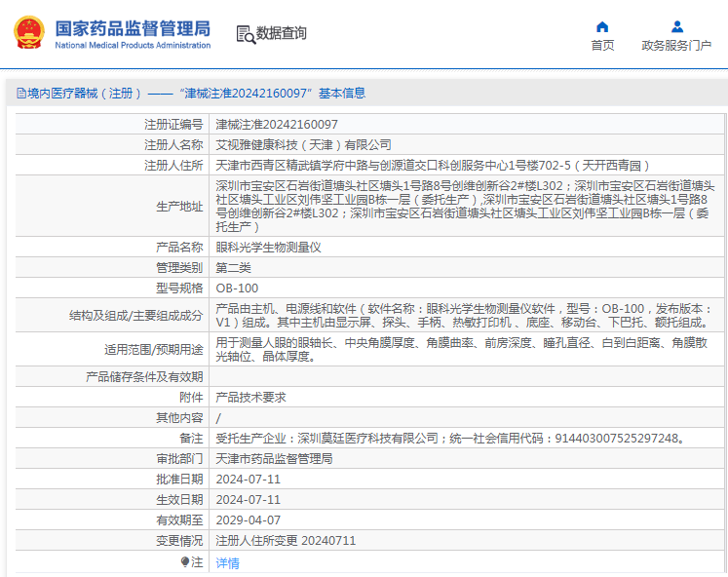Click the 附件 row label
Image resolution: width=728 pixels, height=577 pixels.
click(191, 398)
